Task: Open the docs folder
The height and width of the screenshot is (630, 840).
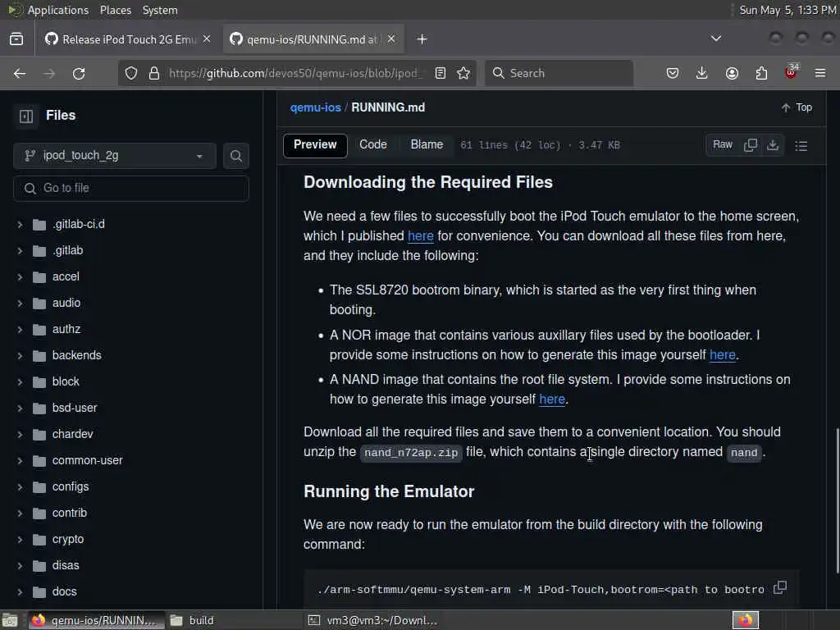Action: point(64,592)
